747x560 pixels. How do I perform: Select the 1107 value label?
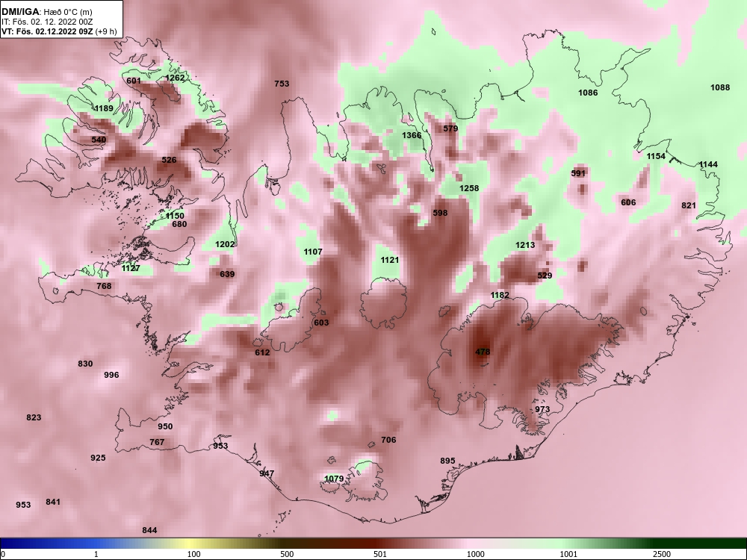coord(313,252)
